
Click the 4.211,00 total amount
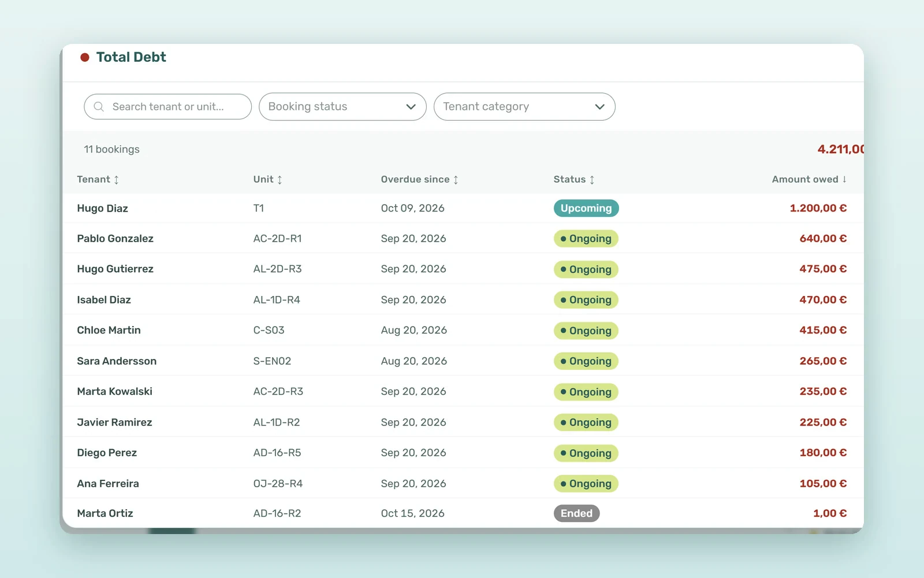(x=840, y=149)
